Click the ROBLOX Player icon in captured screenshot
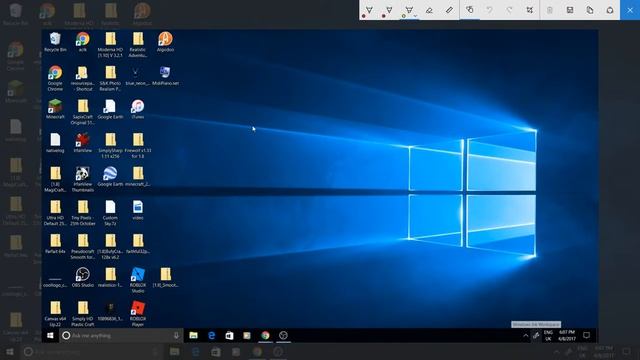Screen dimensions: 640x360 click(x=138, y=313)
